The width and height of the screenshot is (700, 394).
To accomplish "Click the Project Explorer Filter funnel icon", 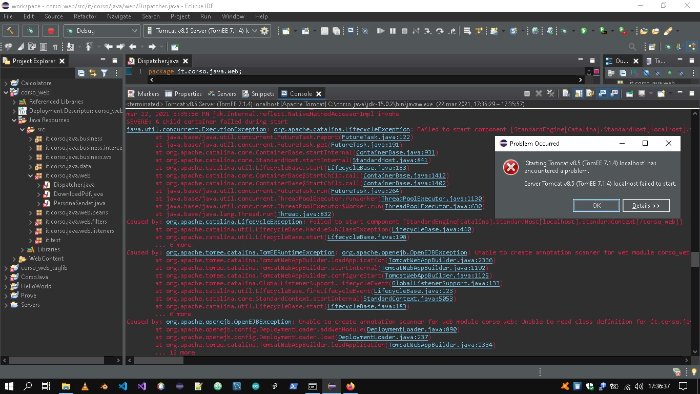I will [x=104, y=73].
